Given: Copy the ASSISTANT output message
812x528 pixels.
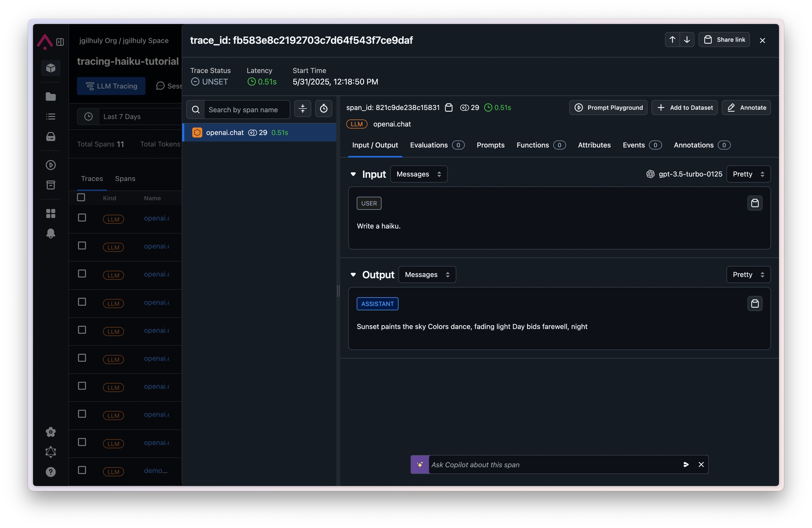Looking at the screenshot, I should tap(754, 303).
